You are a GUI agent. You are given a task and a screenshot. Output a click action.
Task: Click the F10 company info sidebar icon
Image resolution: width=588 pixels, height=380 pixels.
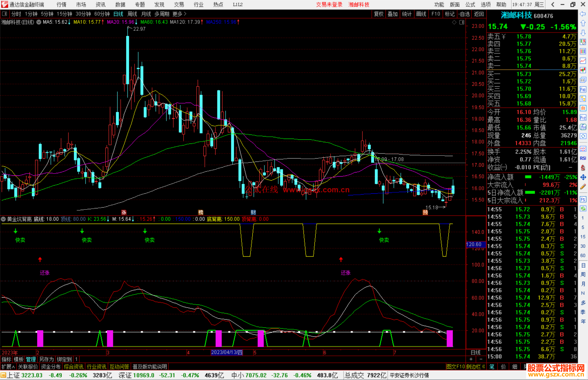click(x=583, y=89)
